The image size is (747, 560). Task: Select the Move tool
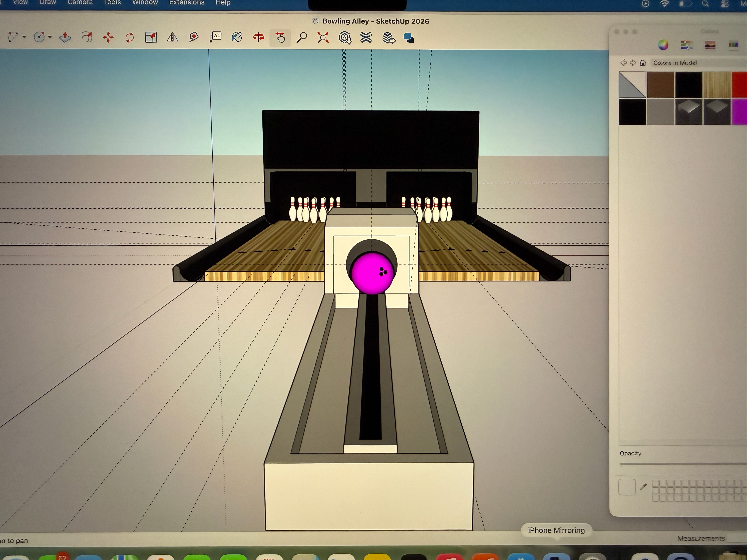[x=108, y=37]
